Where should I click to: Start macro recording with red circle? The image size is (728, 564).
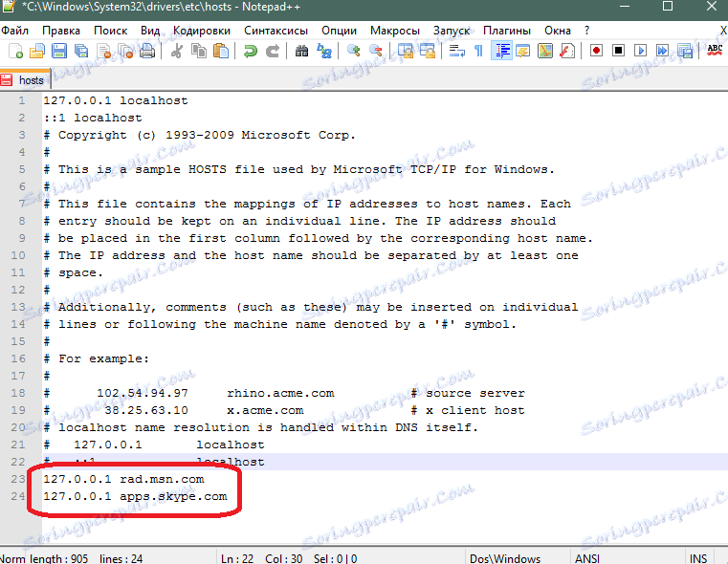pos(596,51)
